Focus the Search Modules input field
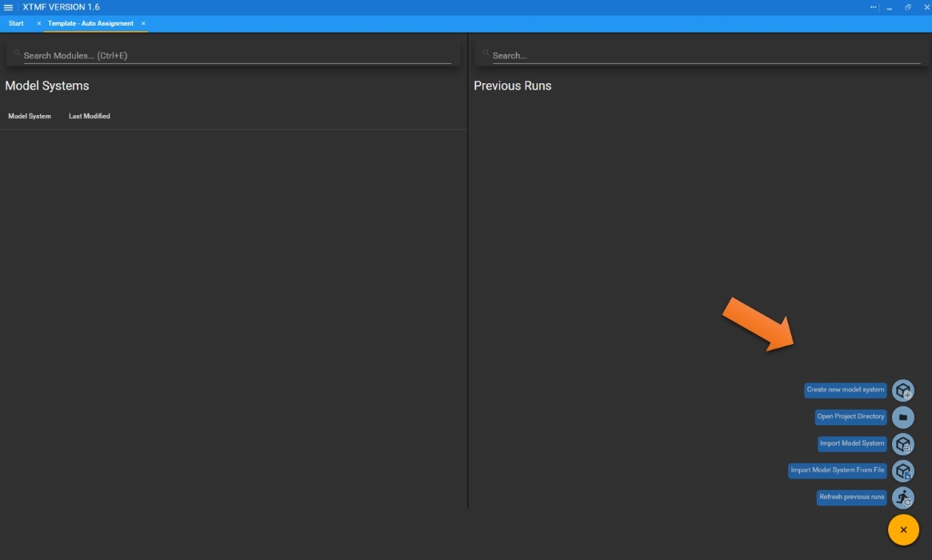The image size is (932, 560). point(236,55)
